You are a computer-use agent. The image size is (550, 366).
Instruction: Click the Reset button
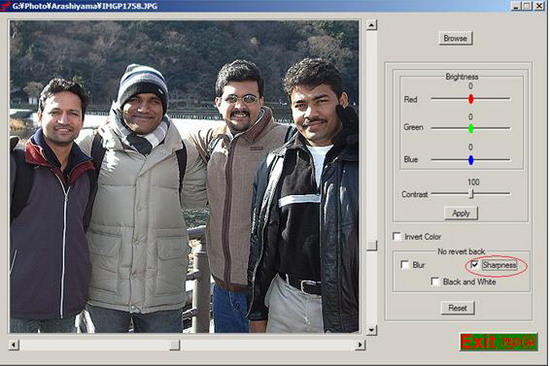coord(457,308)
